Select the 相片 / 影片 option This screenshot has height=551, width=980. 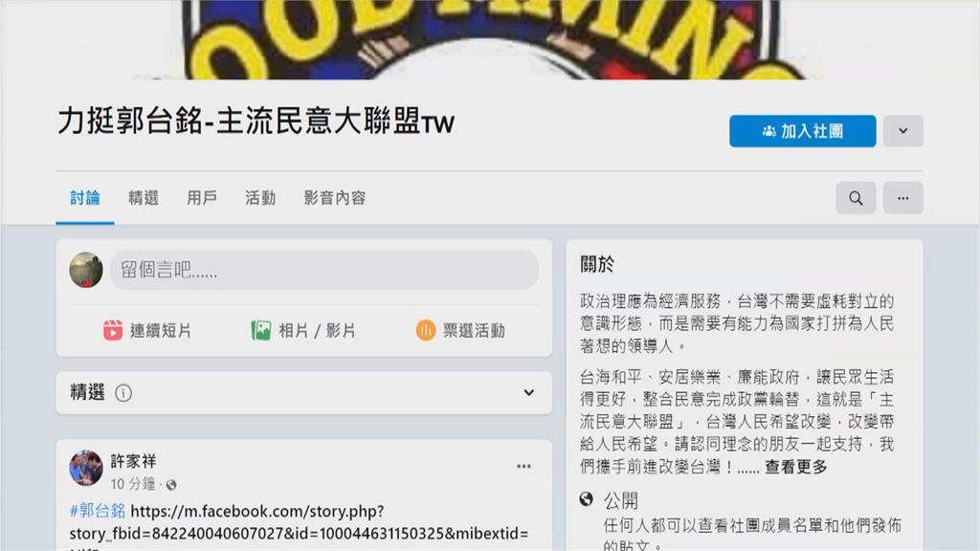pos(303,330)
